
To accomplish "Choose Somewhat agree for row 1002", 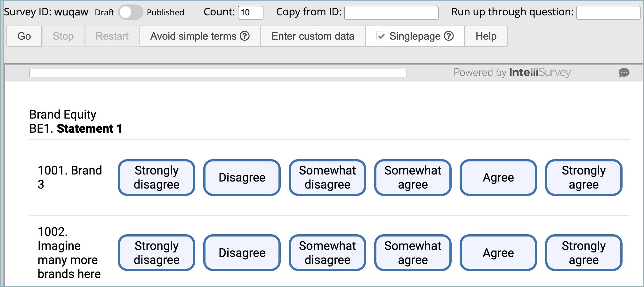I will pos(413,253).
